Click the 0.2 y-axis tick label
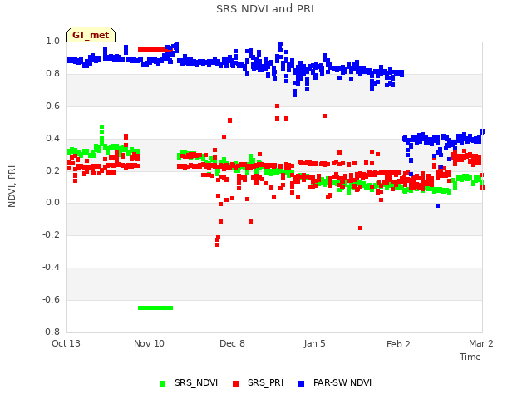 point(53,170)
